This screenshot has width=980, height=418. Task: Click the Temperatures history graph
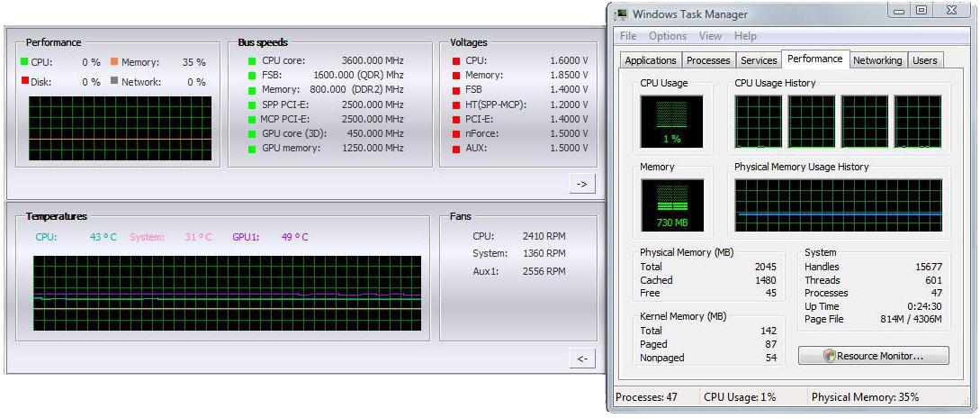click(x=227, y=294)
